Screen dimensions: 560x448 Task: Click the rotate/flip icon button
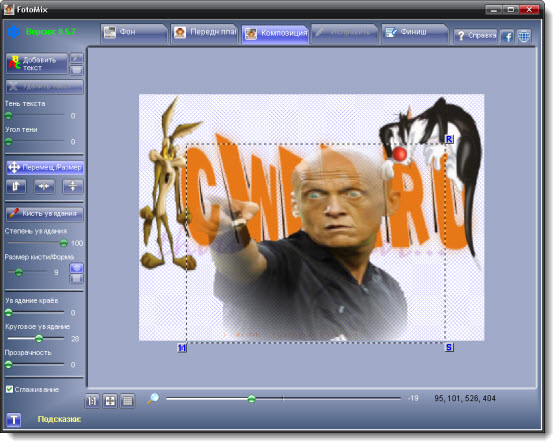(x=16, y=186)
